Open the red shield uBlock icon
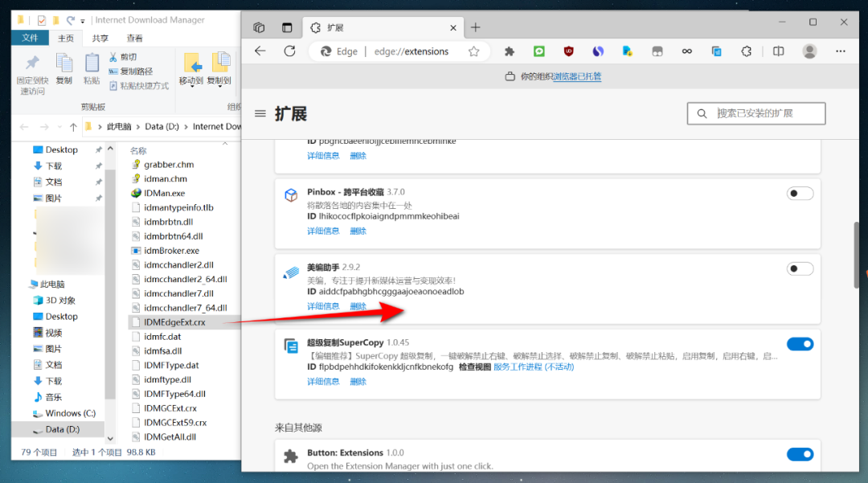 568,51
